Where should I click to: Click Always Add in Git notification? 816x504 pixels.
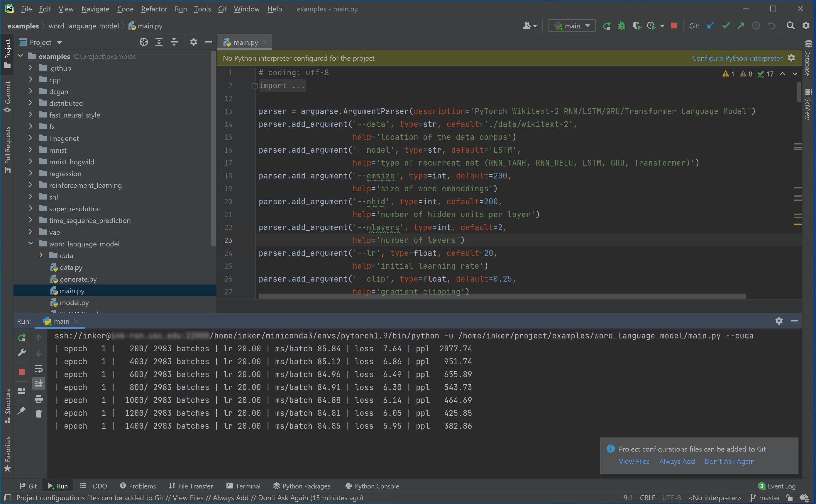coord(677,461)
